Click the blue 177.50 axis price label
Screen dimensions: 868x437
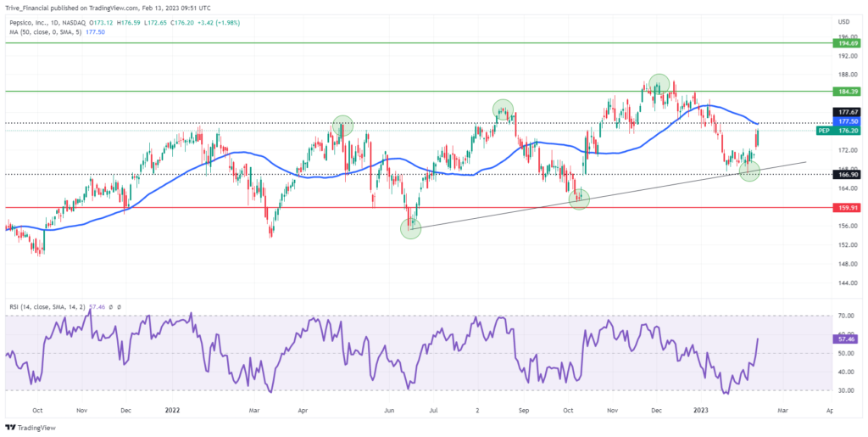(x=845, y=120)
